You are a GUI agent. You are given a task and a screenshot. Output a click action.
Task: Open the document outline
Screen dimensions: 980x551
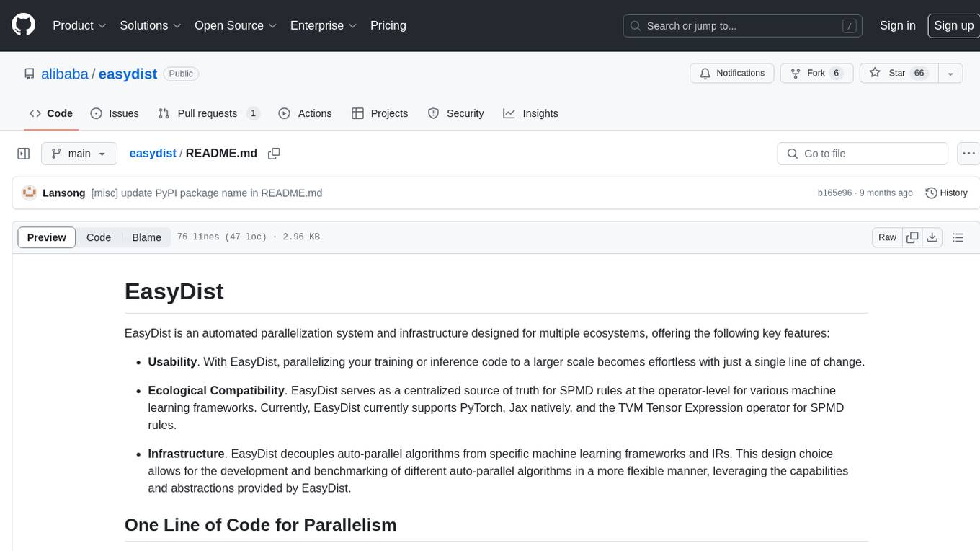958,237
